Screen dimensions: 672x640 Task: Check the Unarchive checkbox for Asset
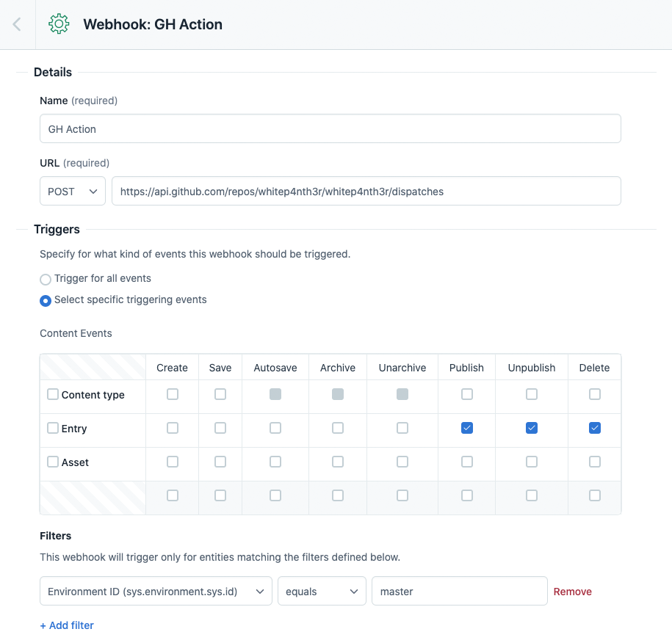point(402,462)
